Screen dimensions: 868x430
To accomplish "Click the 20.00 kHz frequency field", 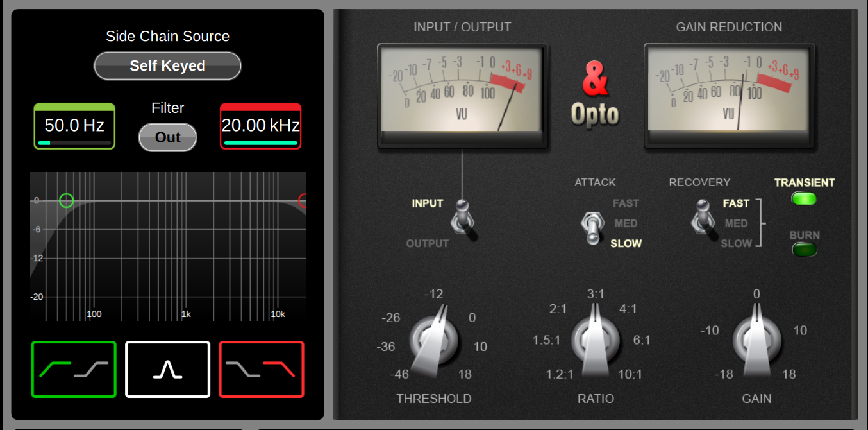I will (260, 126).
